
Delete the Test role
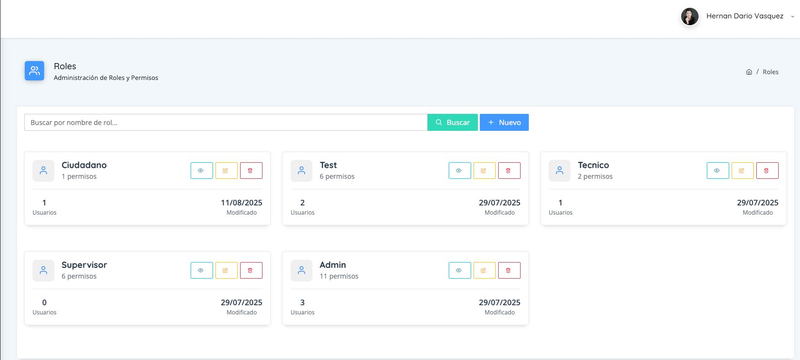point(509,171)
